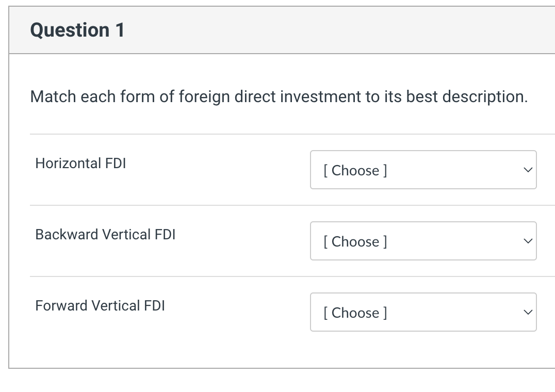Screen dimensions: 555x392
Task: Select the Backward Vertical FDI label
Action: [x=105, y=234]
